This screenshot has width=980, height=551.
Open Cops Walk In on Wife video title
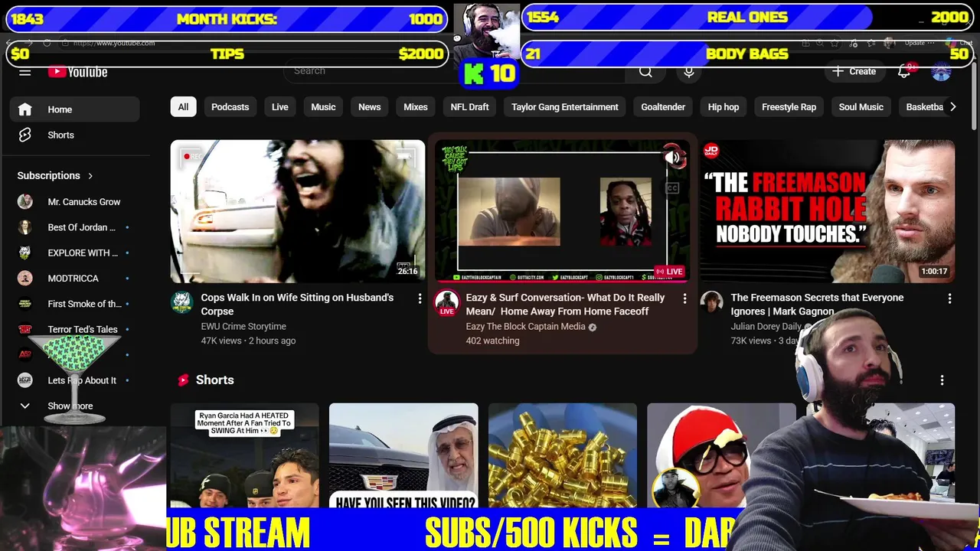pyautogui.click(x=297, y=305)
